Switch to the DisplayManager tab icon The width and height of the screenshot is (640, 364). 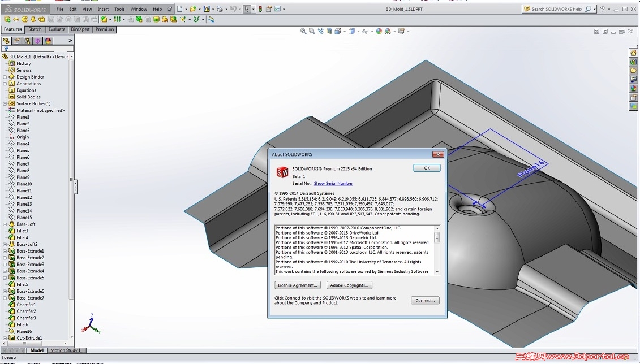[48, 41]
